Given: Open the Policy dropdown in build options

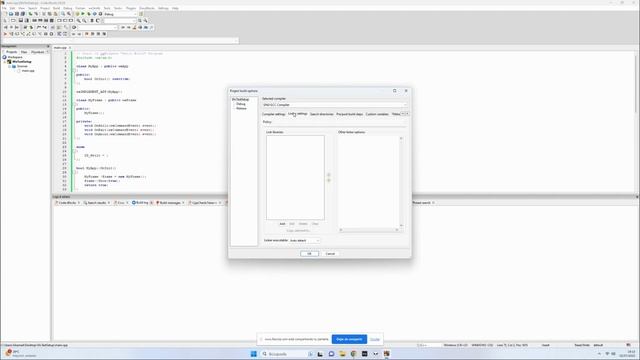Looking at the screenshot, I should click(x=334, y=122).
